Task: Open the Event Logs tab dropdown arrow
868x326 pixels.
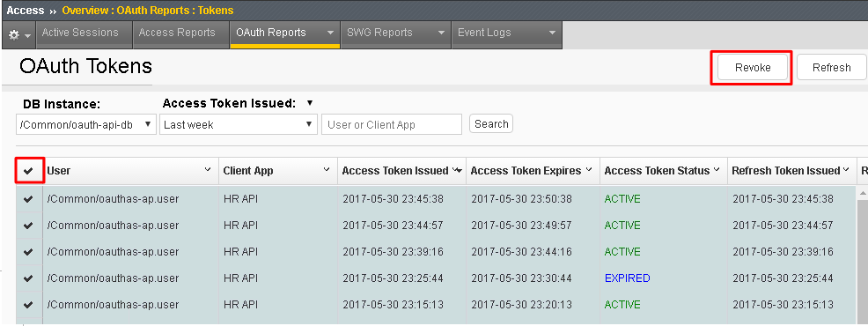Action: click(x=552, y=33)
